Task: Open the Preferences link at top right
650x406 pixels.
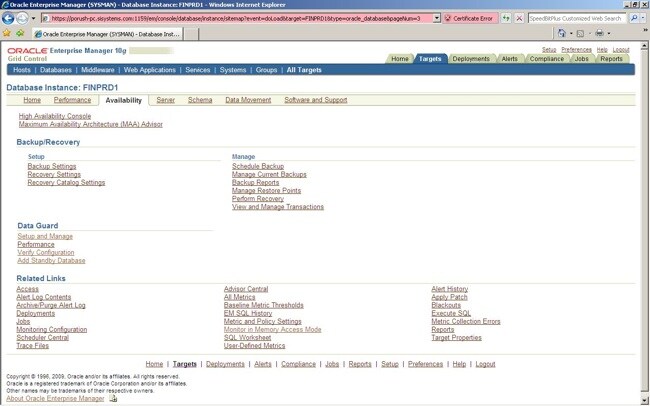Action: (576, 50)
